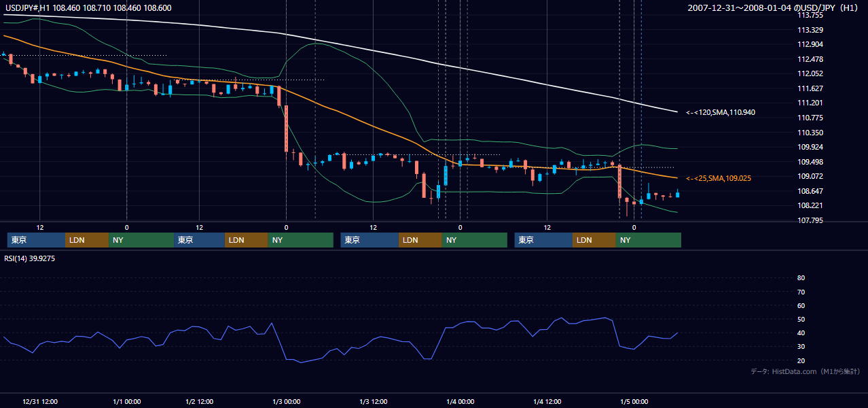The width and height of the screenshot is (868, 408).
Task: Click price axis value 113.755
Action: pos(810,15)
